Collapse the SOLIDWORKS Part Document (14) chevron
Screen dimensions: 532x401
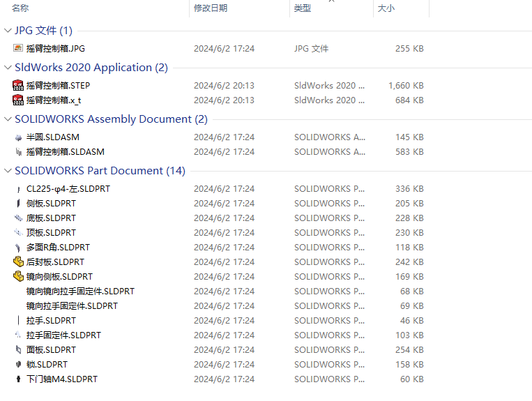[x=8, y=171]
